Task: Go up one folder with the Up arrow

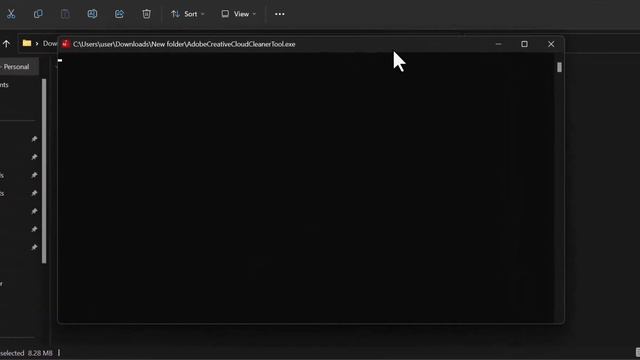Action: 7,44
